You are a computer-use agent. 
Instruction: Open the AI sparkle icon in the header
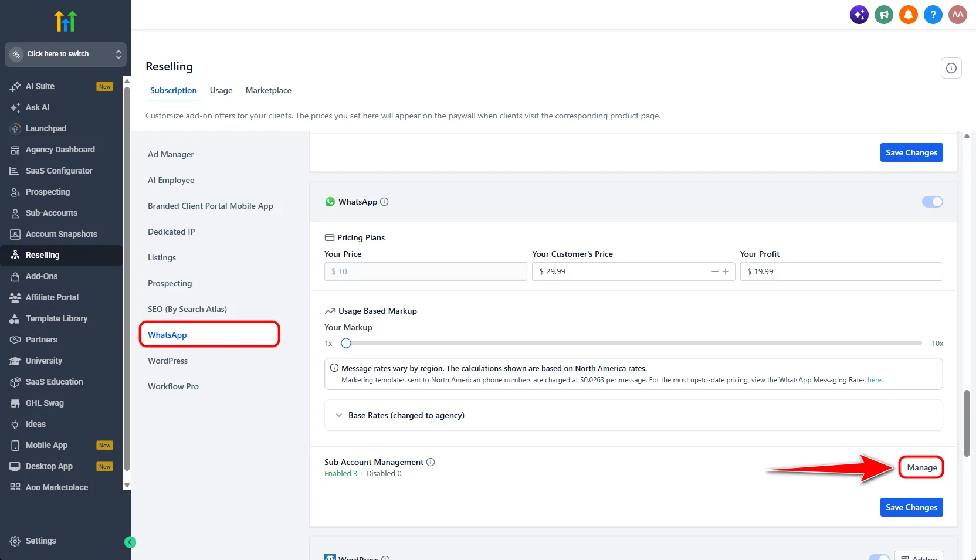859,15
